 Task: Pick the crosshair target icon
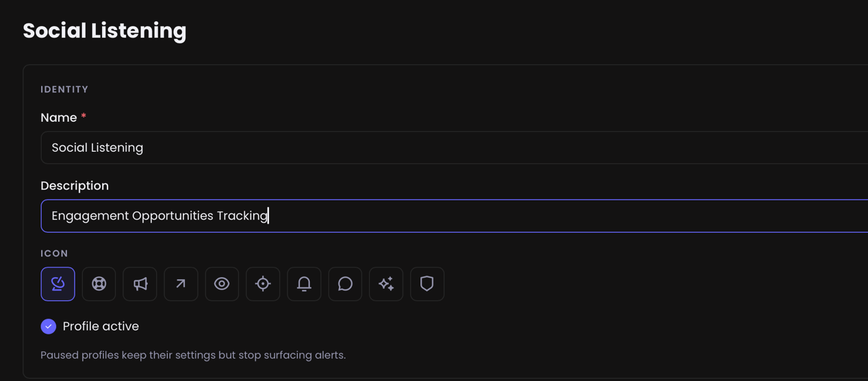(263, 284)
